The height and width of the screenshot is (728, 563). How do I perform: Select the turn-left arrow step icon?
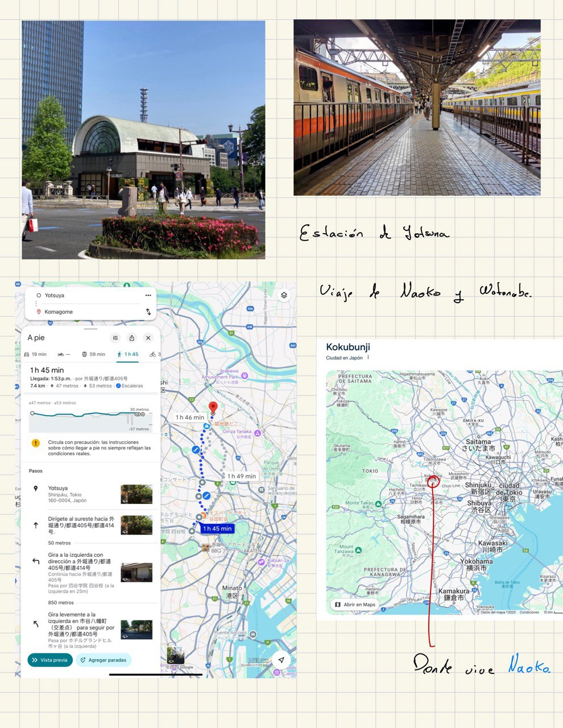click(36, 561)
